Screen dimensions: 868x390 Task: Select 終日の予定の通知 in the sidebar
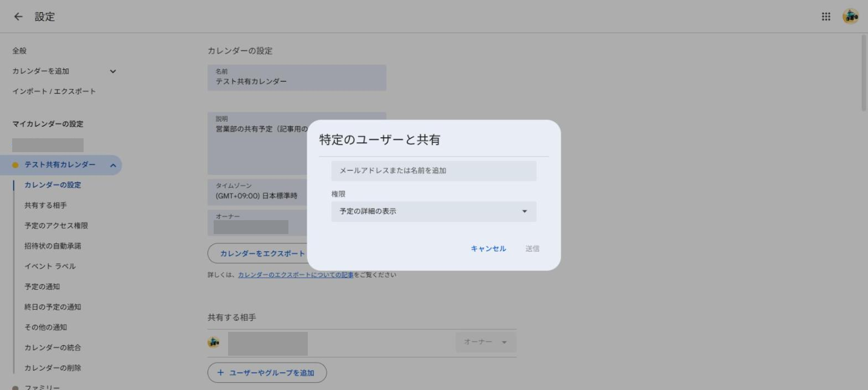[x=53, y=307]
